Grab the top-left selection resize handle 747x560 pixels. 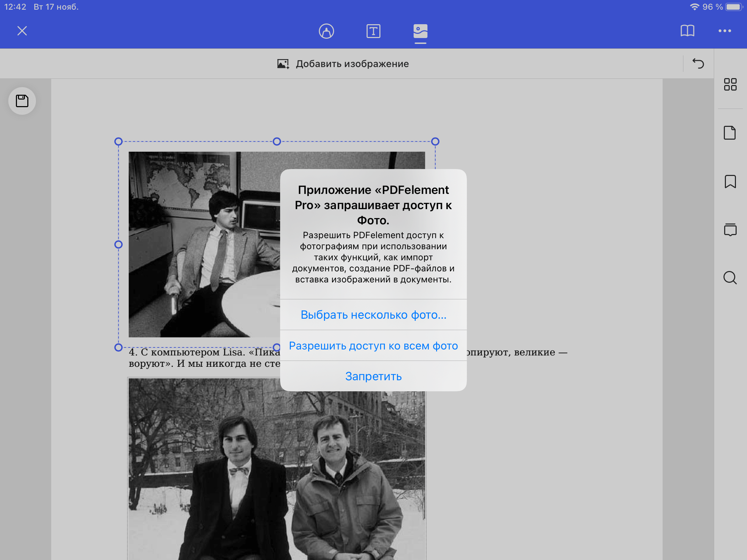pyautogui.click(x=118, y=141)
